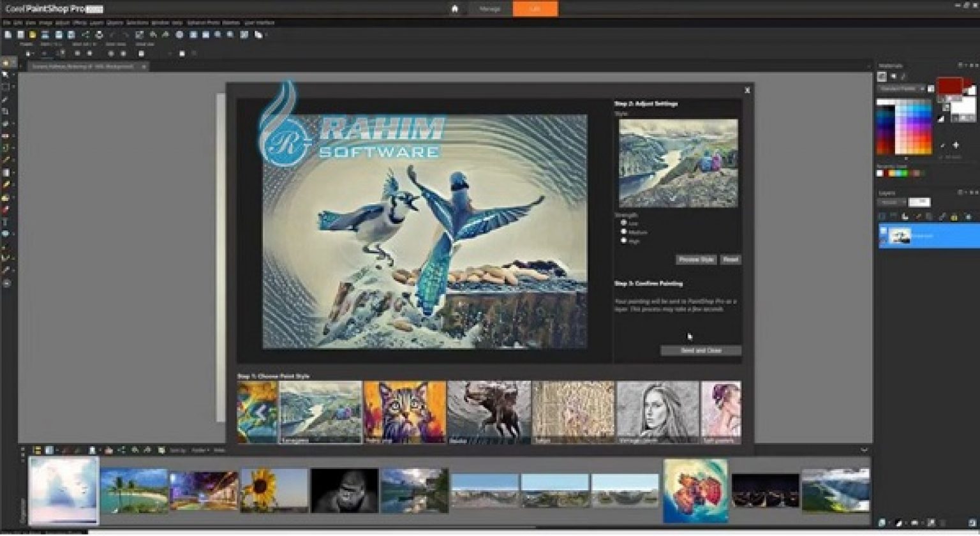Select Medium strength option
The width and height of the screenshot is (980, 536).
pos(624,232)
